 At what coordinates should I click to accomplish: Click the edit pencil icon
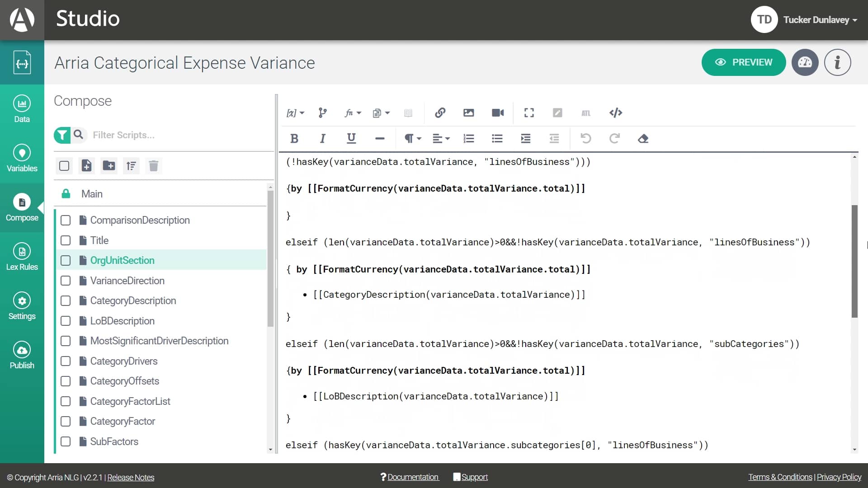click(x=557, y=113)
